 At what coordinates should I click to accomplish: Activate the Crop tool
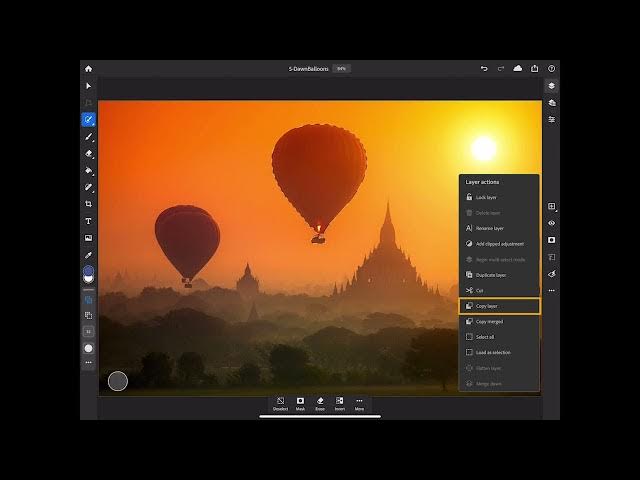[x=88, y=204]
